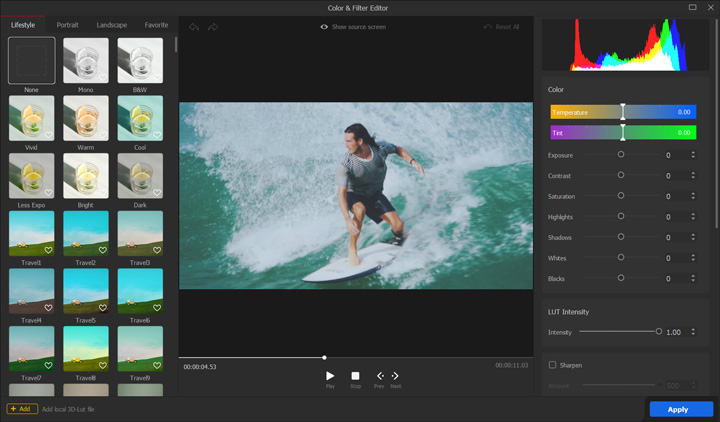Toggle Show source screen eye icon
This screenshot has width=720, height=422.
click(325, 27)
